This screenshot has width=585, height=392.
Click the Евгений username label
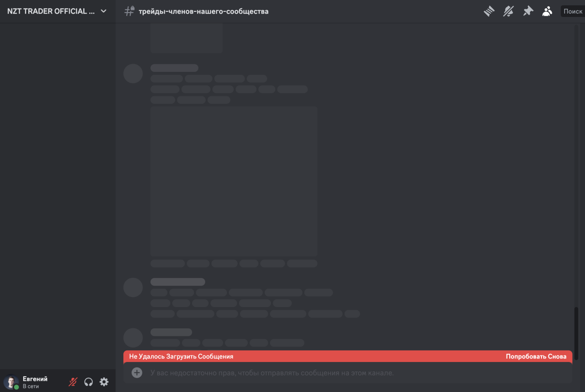[x=35, y=379]
